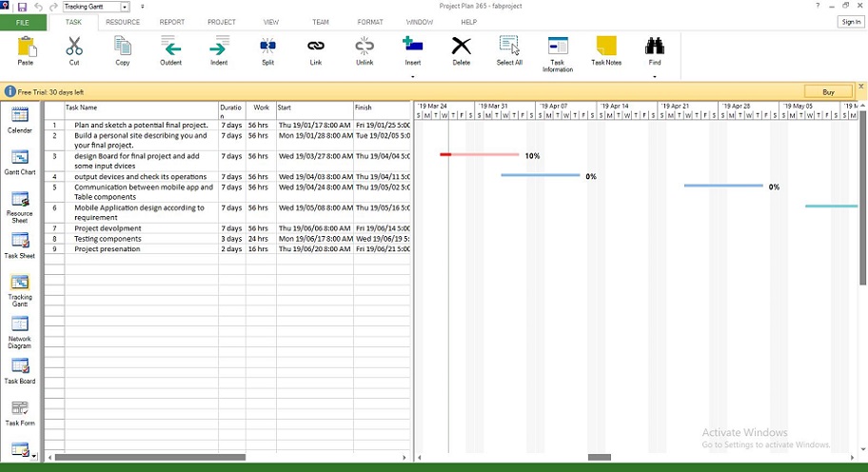Click the vertical scrollbar thumb on the right
Viewport: 868px width, 472px height.
863,198
